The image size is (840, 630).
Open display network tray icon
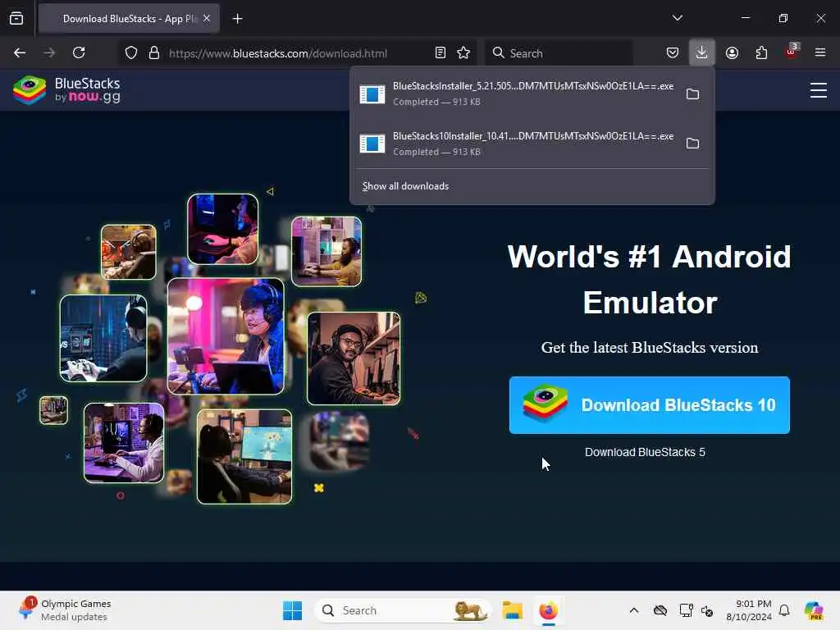pos(686,610)
